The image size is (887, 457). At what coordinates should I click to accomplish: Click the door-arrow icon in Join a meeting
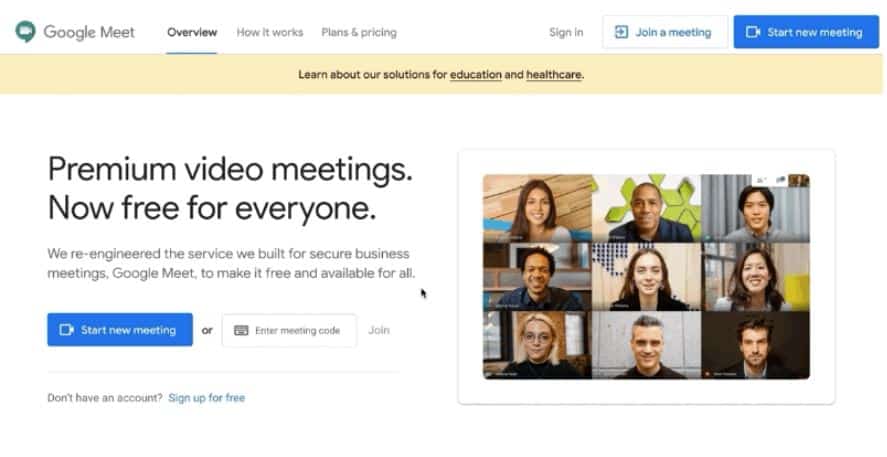click(621, 32)
